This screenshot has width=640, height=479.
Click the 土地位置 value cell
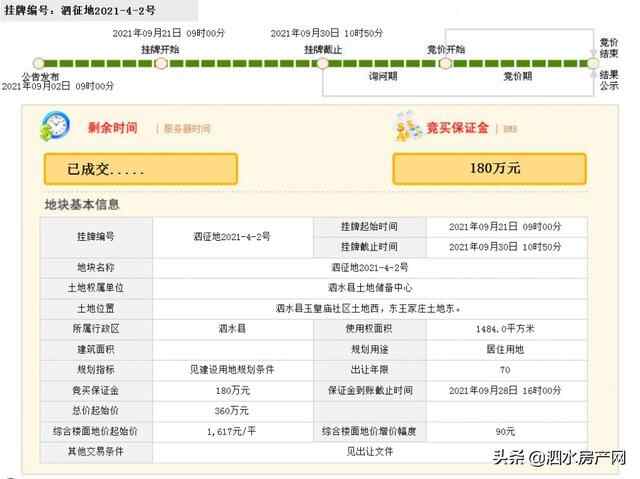point(370,308)
